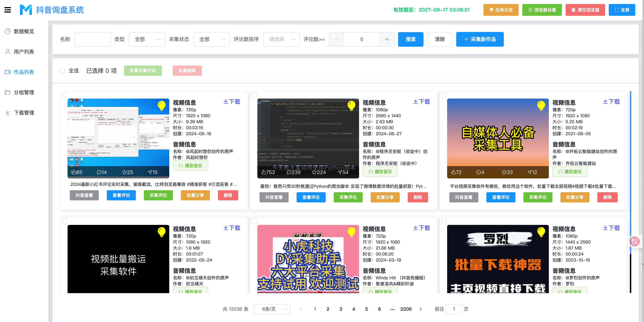Collapse the sidebar with the hamburger menu icon
Screen dimensions: 644x322
pos(7,10)
